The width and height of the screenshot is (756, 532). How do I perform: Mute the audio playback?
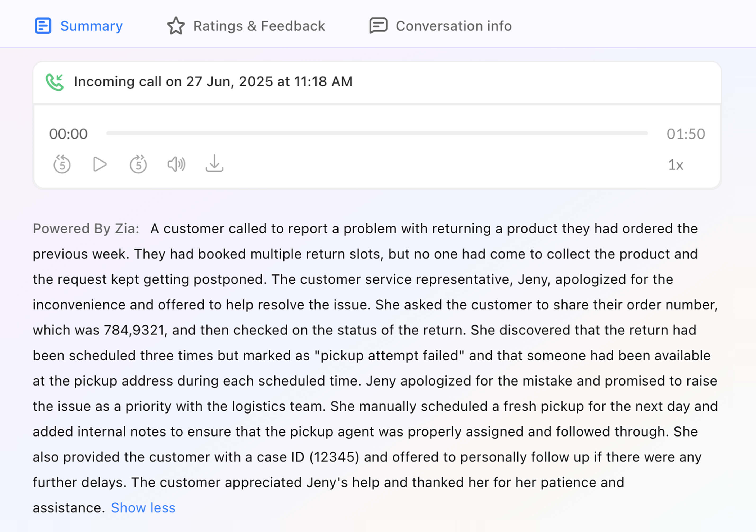pos(176,164)
